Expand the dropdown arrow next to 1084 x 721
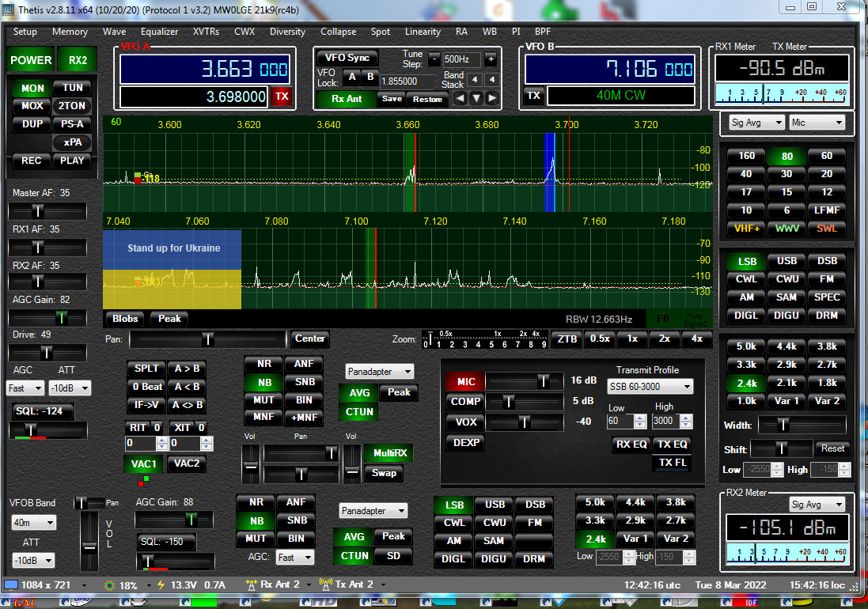Image resolution: width=868 pixels, height=609 pixels. pos(84,585)
